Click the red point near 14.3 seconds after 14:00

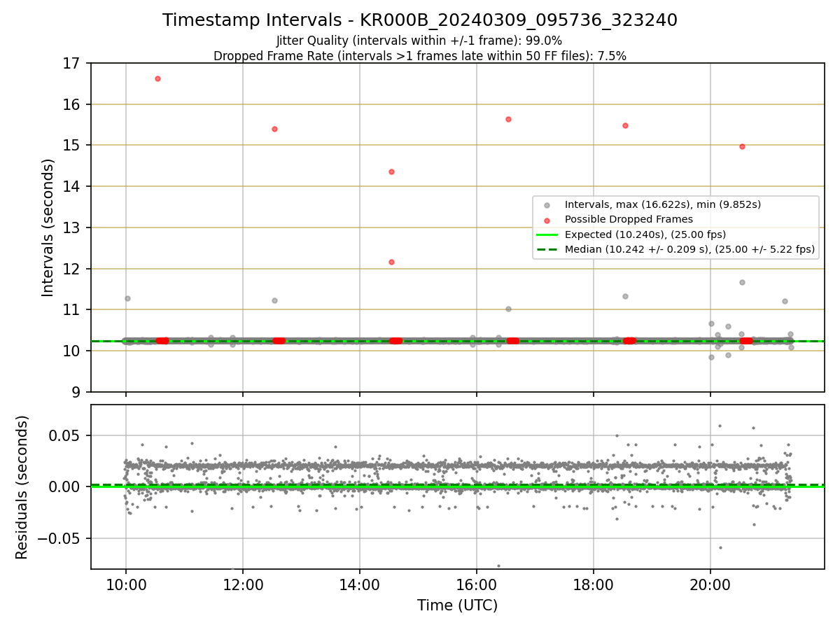click(x=391, y=171)
